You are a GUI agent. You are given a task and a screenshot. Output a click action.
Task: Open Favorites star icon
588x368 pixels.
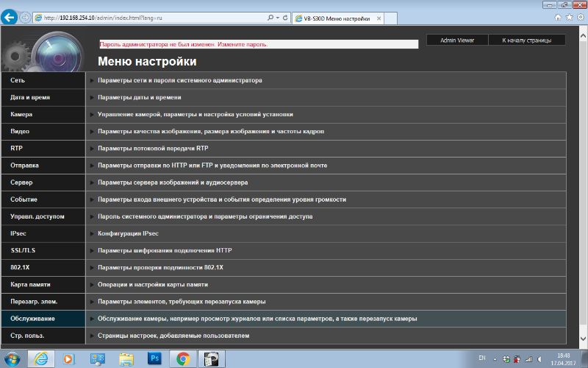click(569, 17)
